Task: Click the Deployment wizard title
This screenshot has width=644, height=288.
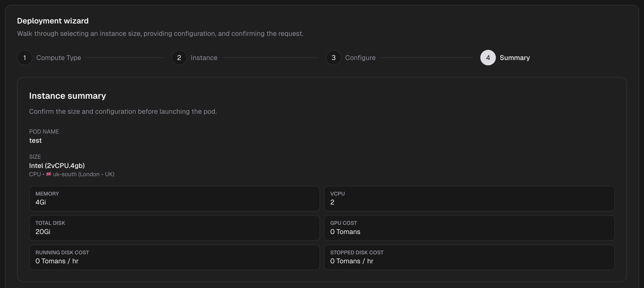Action: coord(53,21)
